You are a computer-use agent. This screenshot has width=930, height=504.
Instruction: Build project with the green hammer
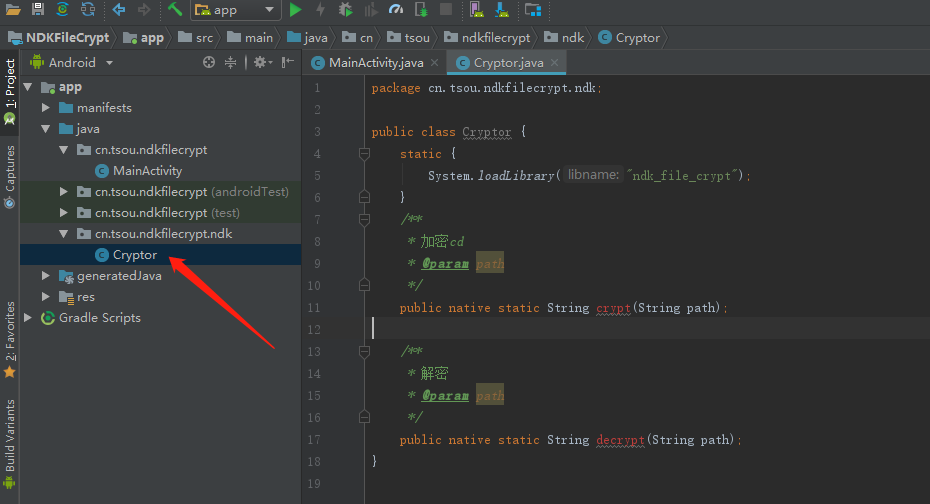(174, 9)
